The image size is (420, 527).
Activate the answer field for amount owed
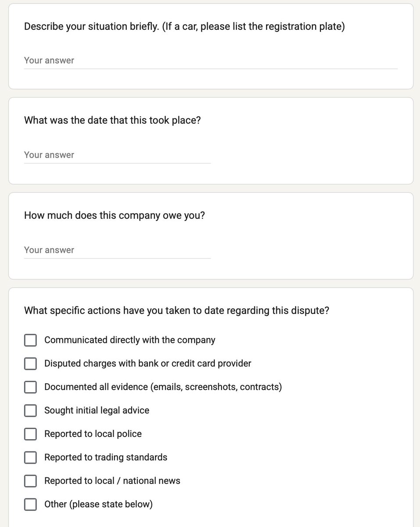117,250
